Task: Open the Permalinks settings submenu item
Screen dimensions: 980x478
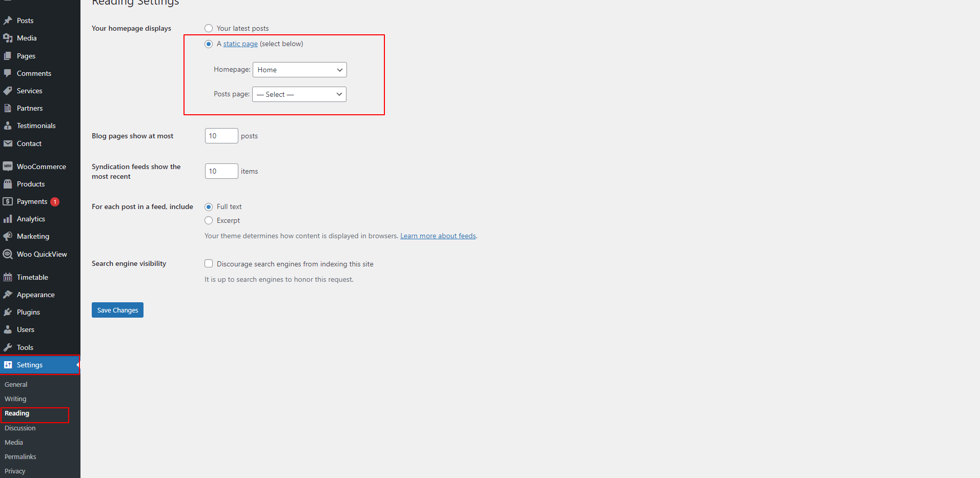Action: (21, 456)
